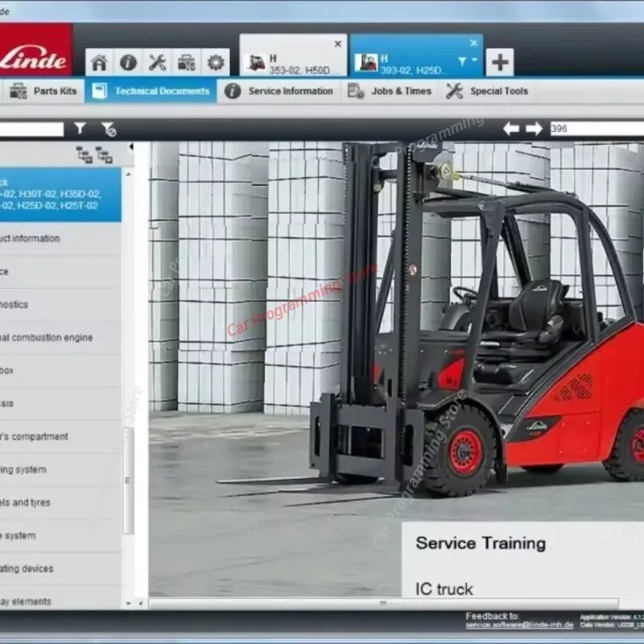Image resolution: width=644 pixels, height=644 pixels.
Task: Open the wheels and tyres entry
Action: [60, 502]
